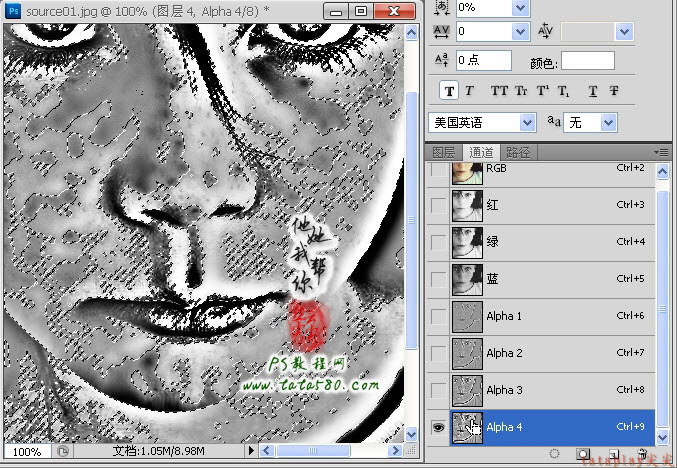Click 文档:1.05M/8.98M status text
677x468 pixels.
click(158, 451)
